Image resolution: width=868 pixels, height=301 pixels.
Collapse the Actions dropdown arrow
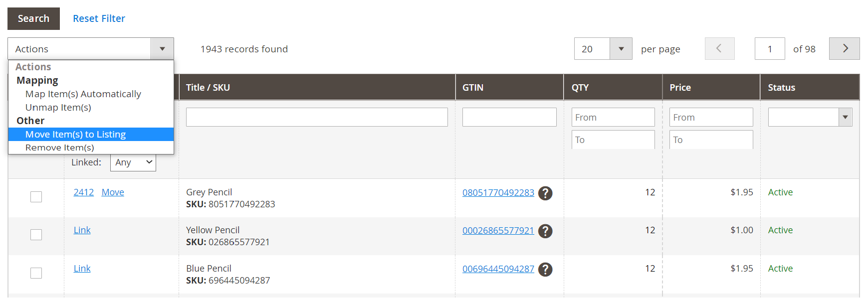pyautogui.click(x=162, y=49)
